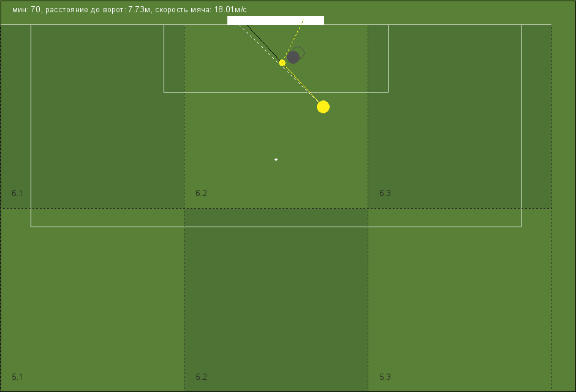576x392 pixels.
Task: Click the yellow dotted line near goalkeeper
Action: (293, 41)
